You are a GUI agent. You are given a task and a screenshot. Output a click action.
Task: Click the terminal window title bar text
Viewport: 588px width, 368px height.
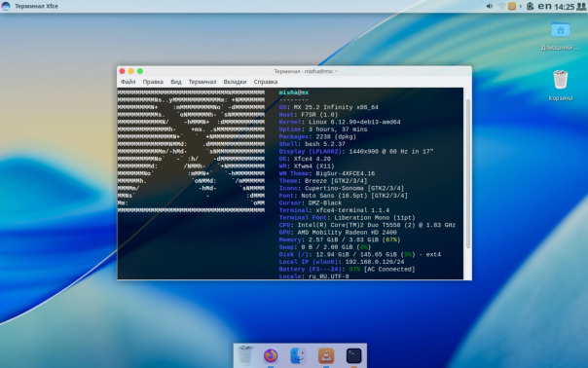[306, 71]
